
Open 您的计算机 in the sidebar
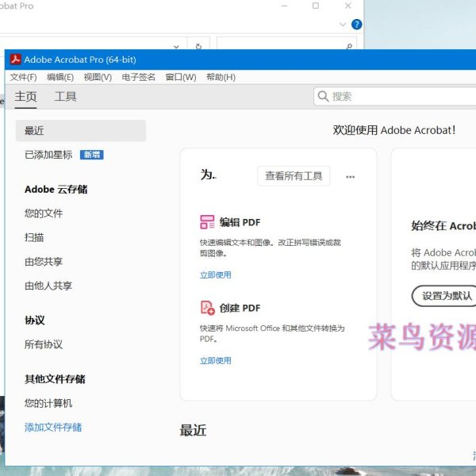(x=48, y=403)
